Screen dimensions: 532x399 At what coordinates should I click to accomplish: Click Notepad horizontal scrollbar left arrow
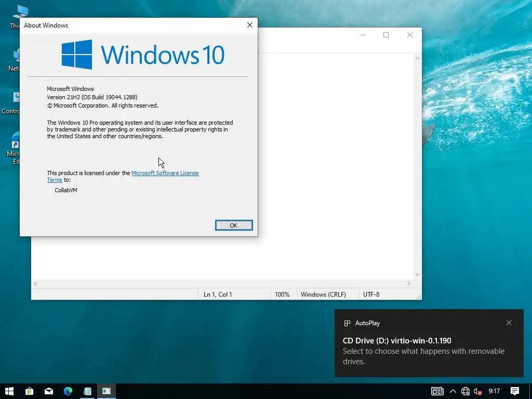(x=35, y=283)
